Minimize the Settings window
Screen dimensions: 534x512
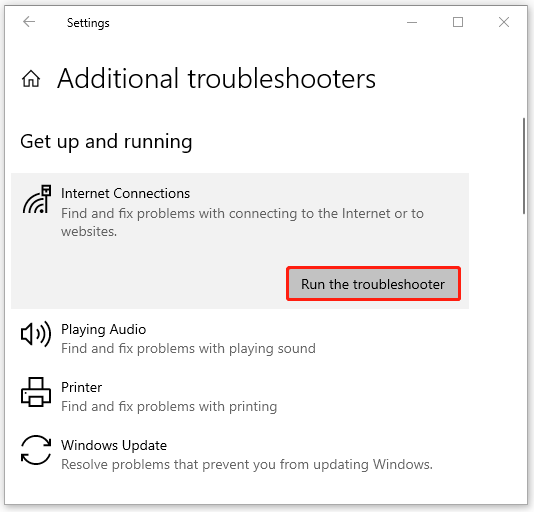tap(412, 22)
